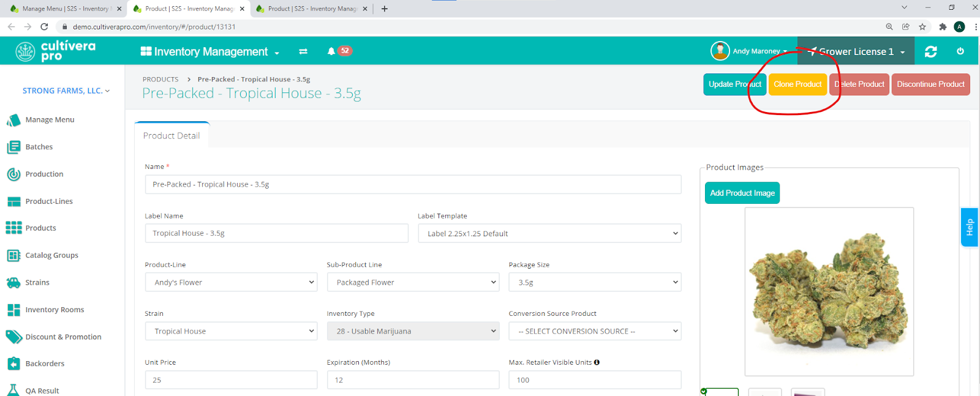Expand Inventory Management module menu
Viewport: 980px width, 396px height.
pyautogui.click(x=210, y=51)
